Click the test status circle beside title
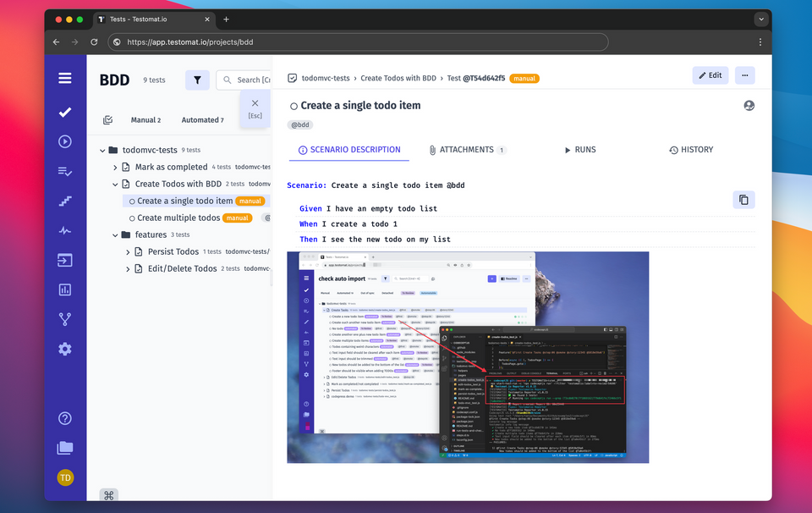The height and width of the screenshot is (513, 812). click(x=294, y=106)
